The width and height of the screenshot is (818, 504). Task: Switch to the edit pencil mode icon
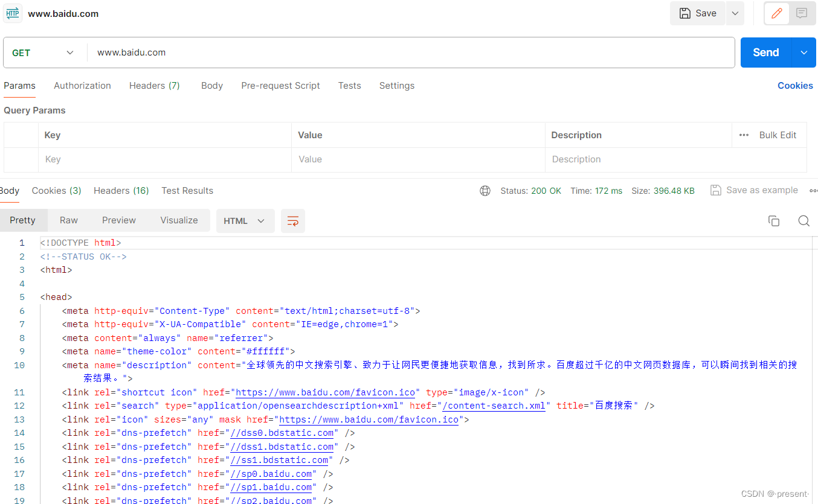(777, 13)
